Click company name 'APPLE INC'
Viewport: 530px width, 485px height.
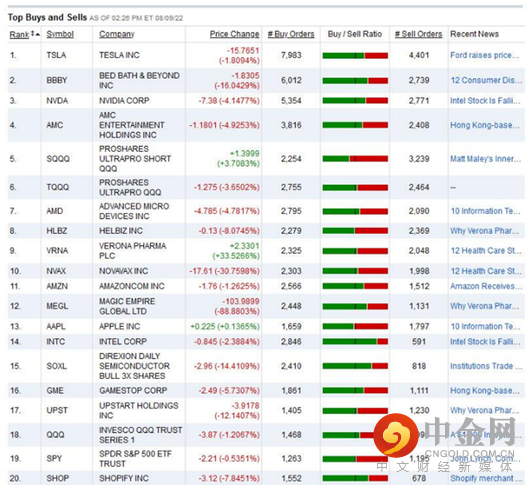119,326
